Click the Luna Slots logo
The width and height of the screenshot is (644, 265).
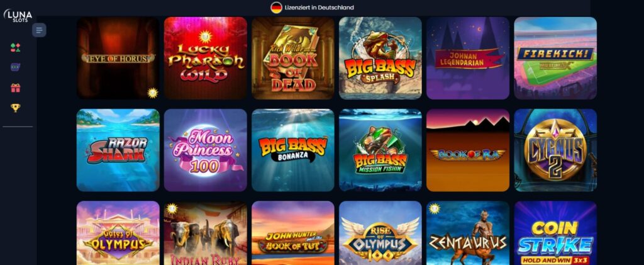pyautogui.click(x=18, y=16)
